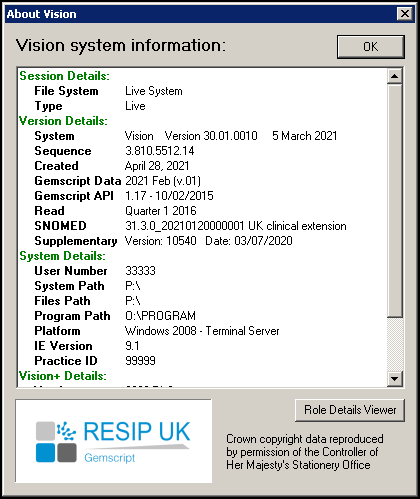Click the Supplementary Date: 03/07/2020 text
Viewport: 420px width, 499px height.
click(x=249, y=241)
